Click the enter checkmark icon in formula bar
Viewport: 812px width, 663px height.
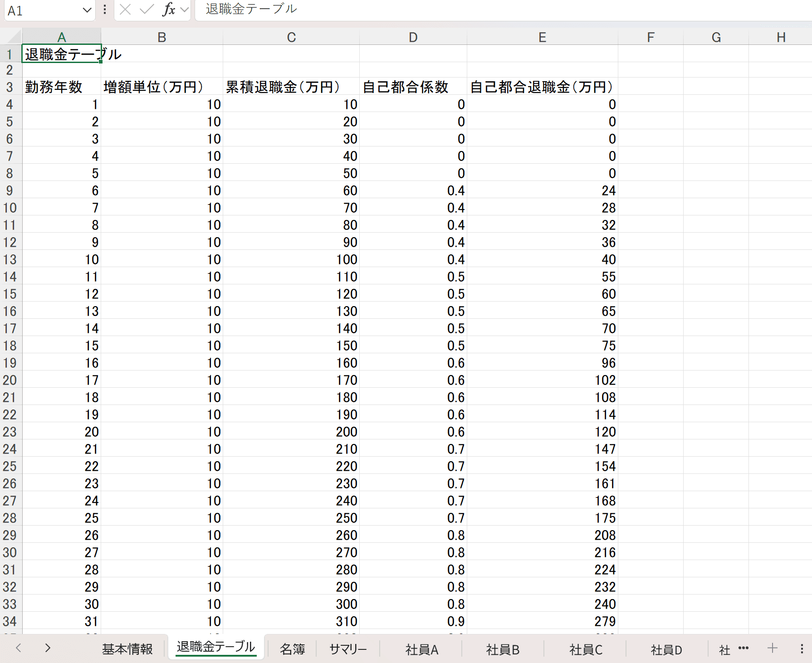(147, 10)
